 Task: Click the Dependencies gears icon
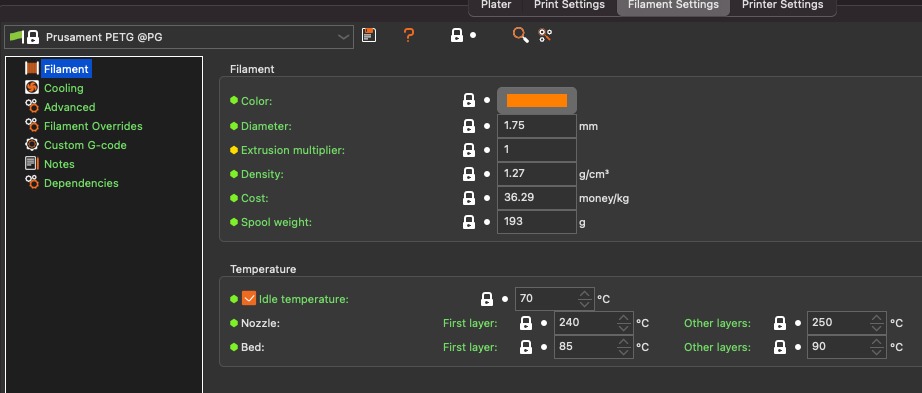pos(32,182)
